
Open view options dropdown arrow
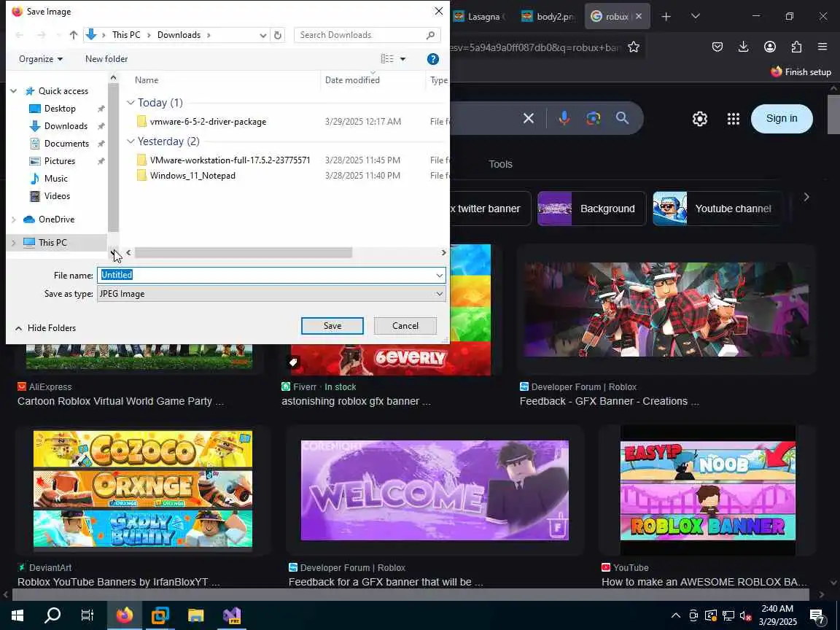(x=402, y=59)
